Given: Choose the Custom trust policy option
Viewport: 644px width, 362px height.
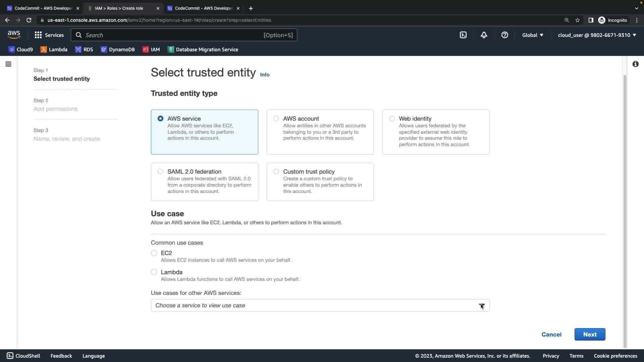Looking at the screenshot, I should pos(276,172).
